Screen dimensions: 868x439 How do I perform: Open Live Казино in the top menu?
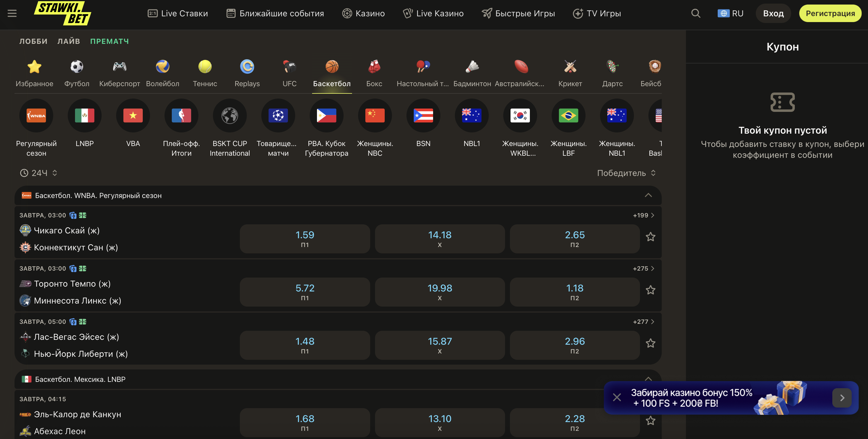coord(433,14)
